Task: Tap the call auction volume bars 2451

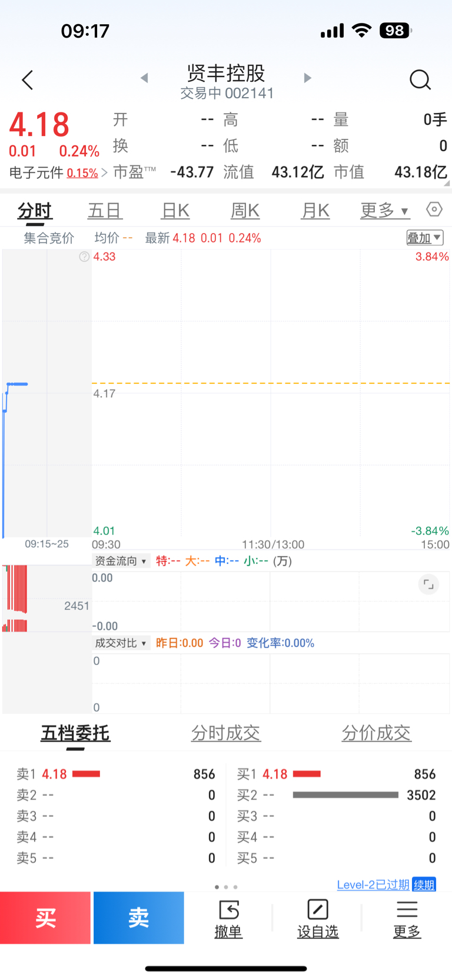Action: click(16, 599)
